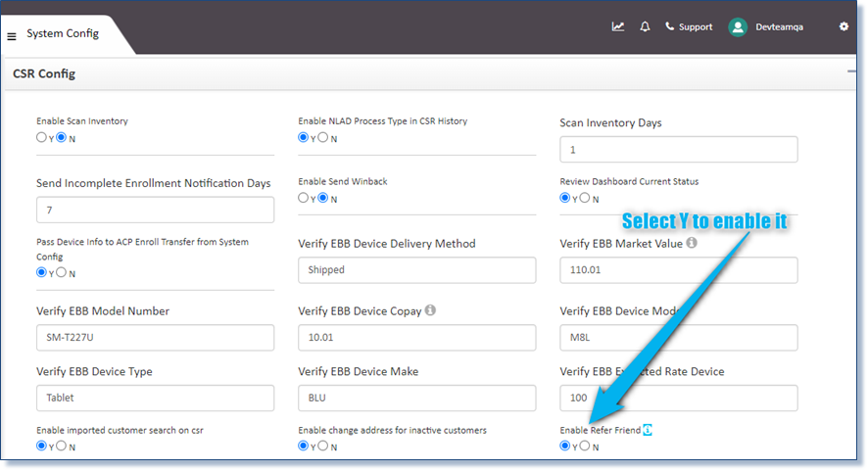The width and height of the screenshot is (868, 471).
Task: Focus Verify EBB Device Make field
Action: tap(416, 398)
